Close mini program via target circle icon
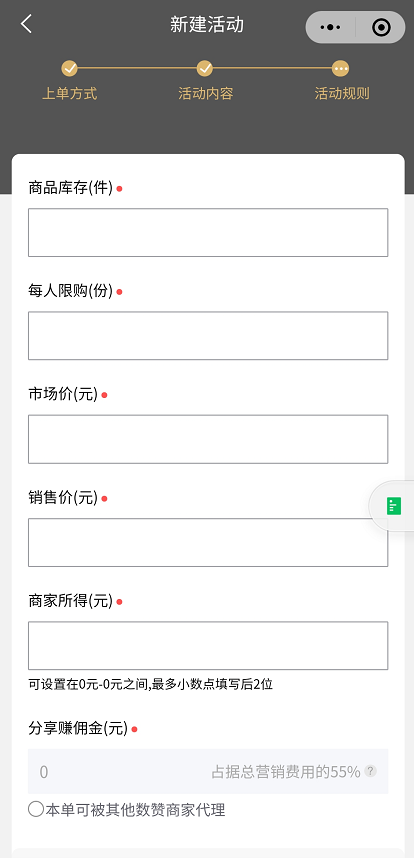This screenshot has height=858, width=414. pyautogui.click(x=381, y=27)
